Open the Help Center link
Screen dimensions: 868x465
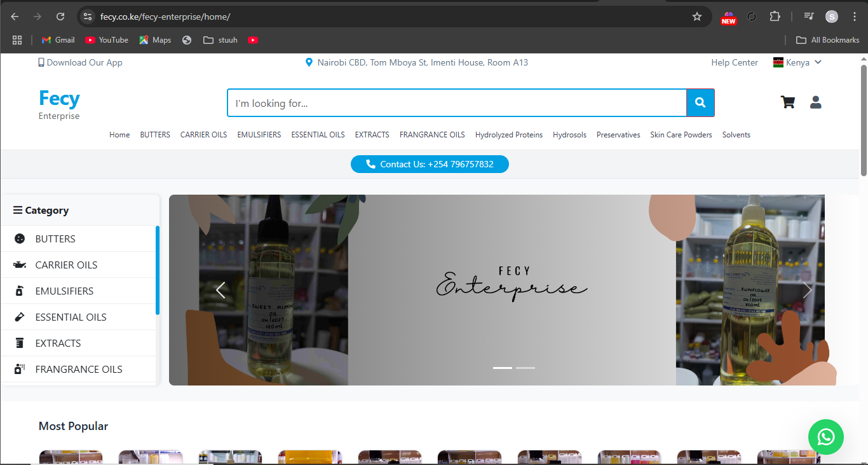[x=734, y=62]
